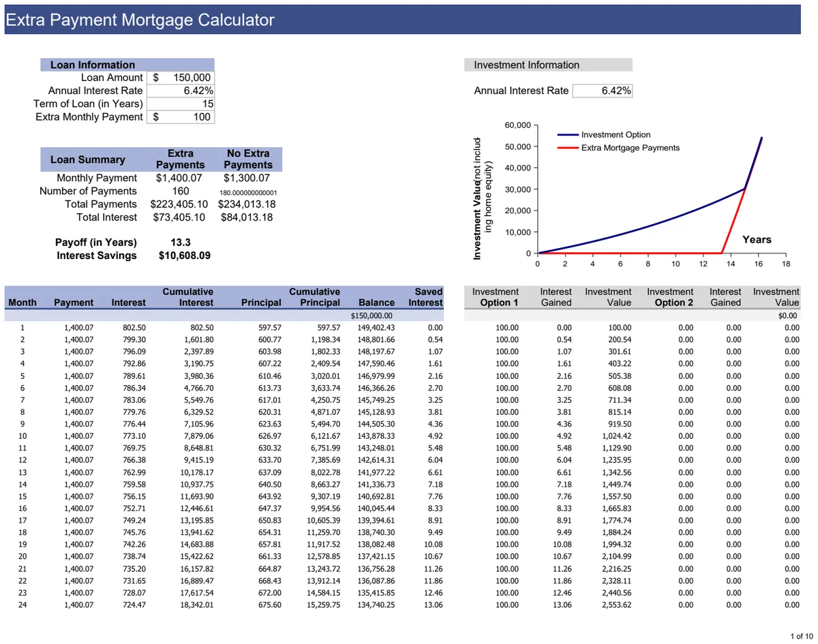Click Total Interest $73,405.10

pyautogui.click(x=179, y=217)
